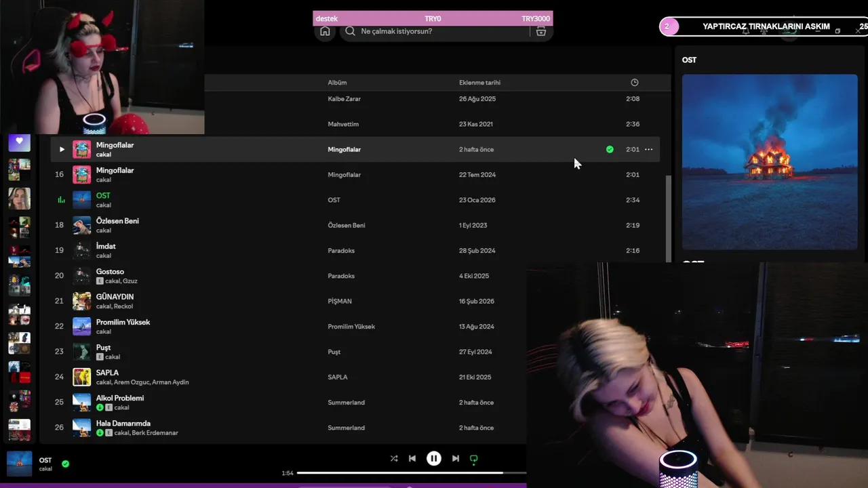Click the now-playing OST cover in player bar
868x488 pixels.
[19, 464]
